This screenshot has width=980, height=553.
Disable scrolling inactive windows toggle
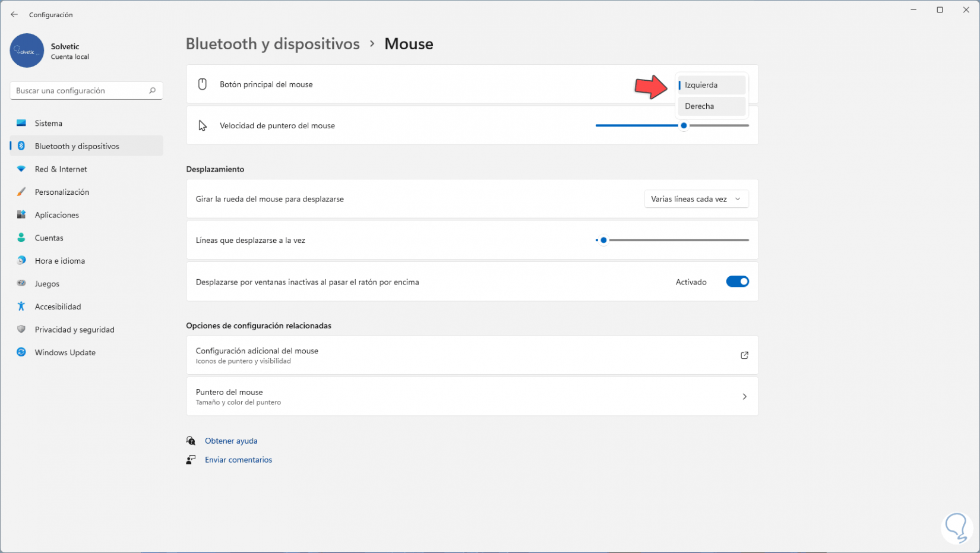pos(737,282)
